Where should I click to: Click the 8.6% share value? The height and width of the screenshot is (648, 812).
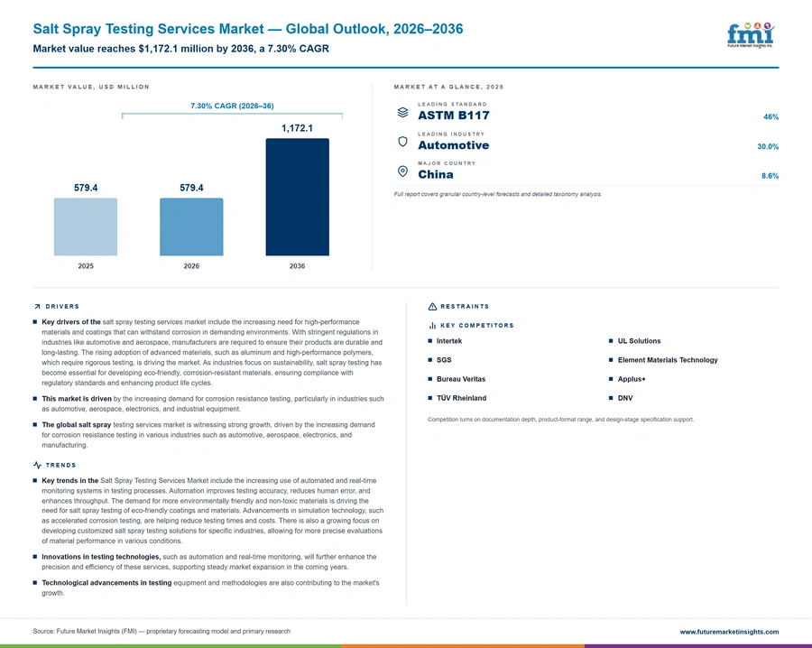(x=770, y=176)
